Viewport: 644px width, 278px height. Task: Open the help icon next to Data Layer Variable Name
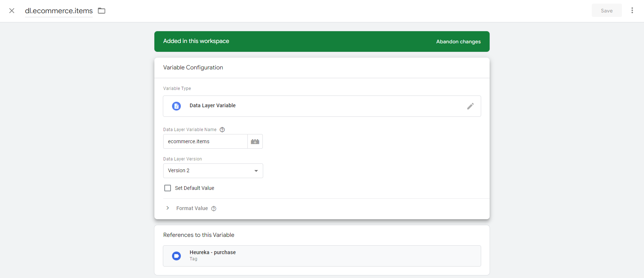(222, 130)
